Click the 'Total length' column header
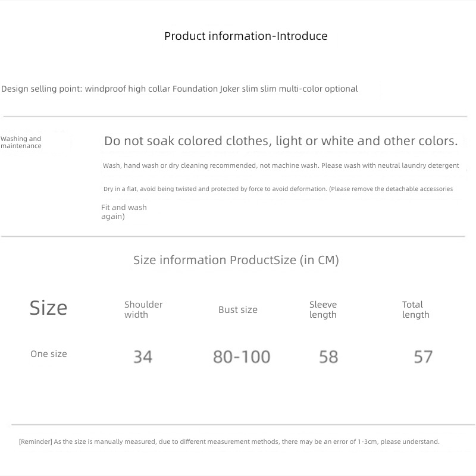Viewport: 476px width, 476px height. [415, 309]
